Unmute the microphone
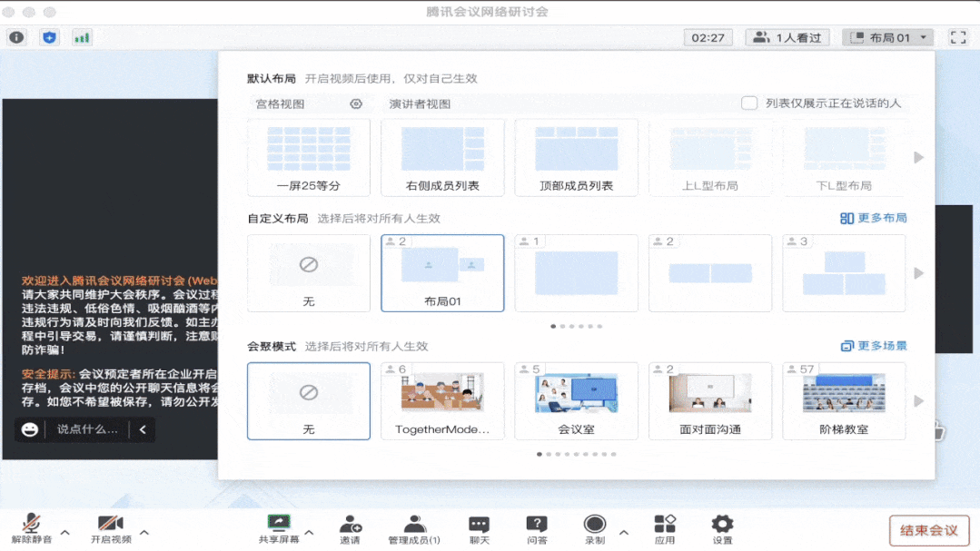The width and height of the screenshot is (980, 551). point(31,529)
